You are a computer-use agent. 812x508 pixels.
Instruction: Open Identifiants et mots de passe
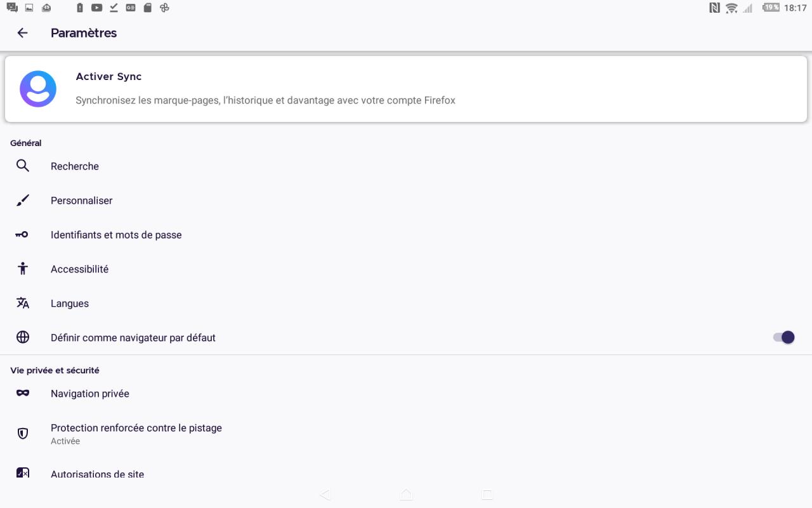116,235
